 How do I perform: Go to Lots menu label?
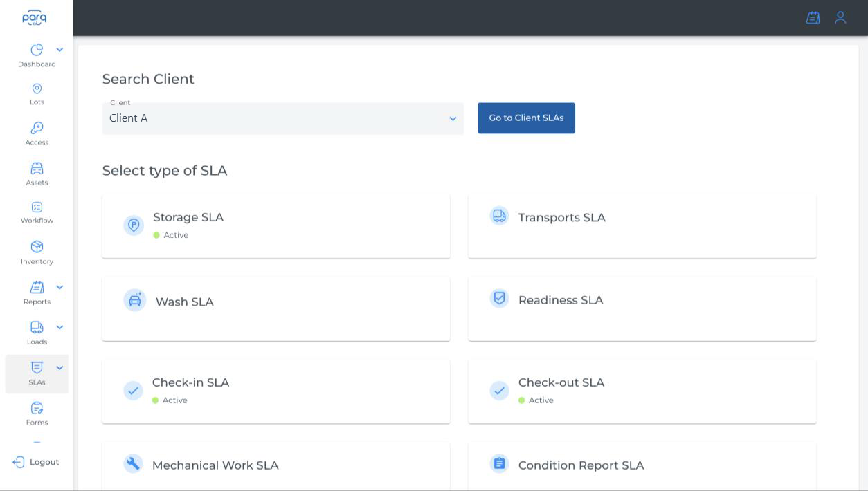coord(37,102)
